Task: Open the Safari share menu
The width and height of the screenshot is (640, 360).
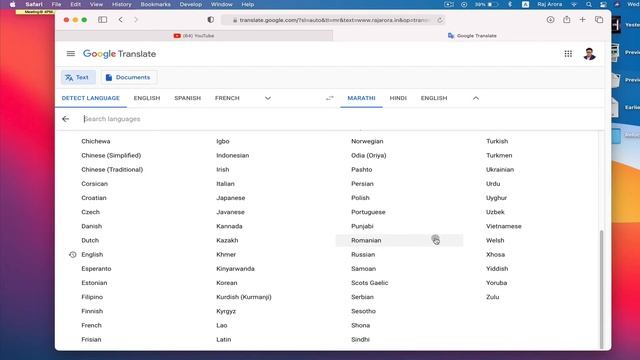Action: [x=567, y=20]
